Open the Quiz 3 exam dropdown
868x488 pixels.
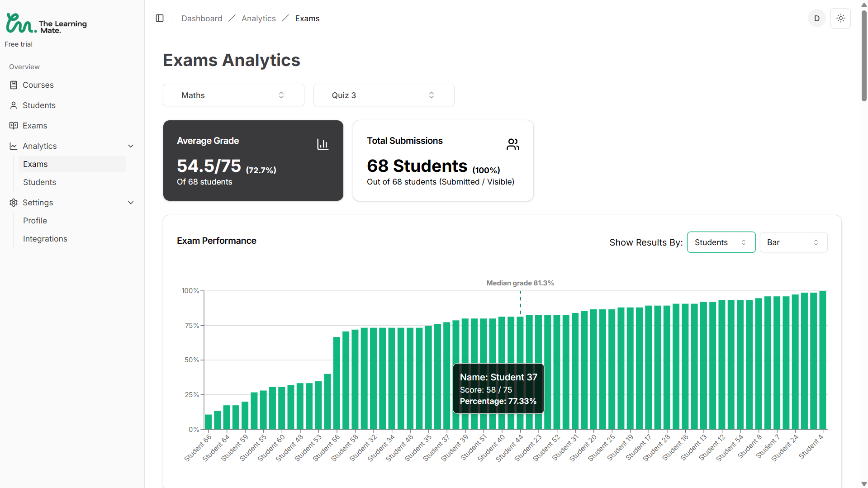(x=384, y=95)
